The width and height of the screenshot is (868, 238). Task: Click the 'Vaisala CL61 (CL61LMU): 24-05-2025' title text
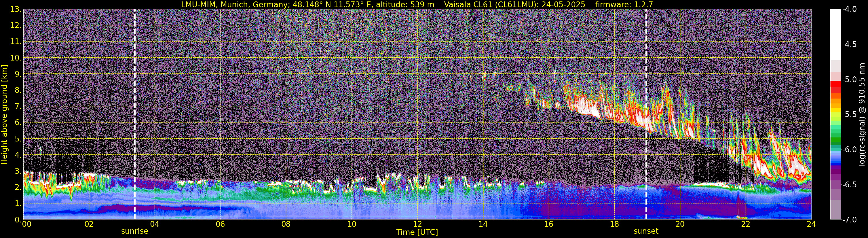coord(514,4)
